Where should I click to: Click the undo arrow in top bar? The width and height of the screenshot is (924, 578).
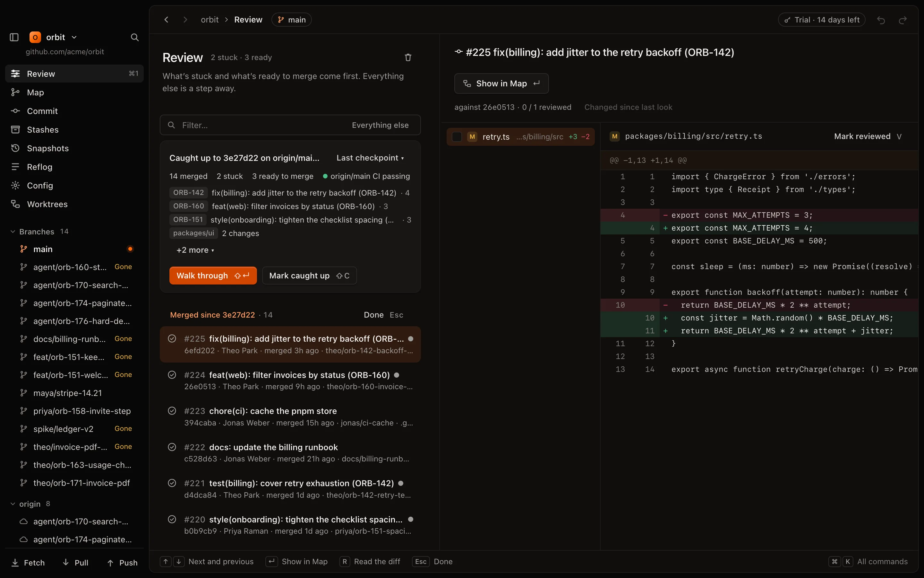[x=881, y=20]
